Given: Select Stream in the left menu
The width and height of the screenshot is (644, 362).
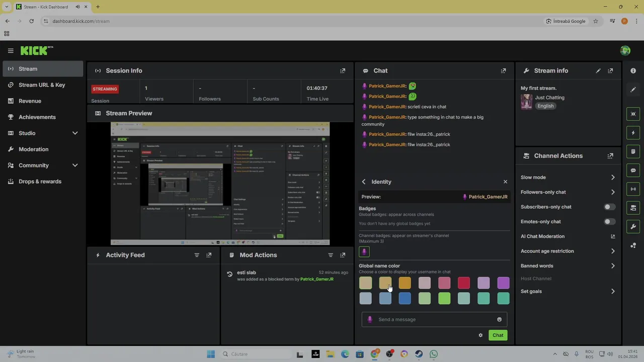Looking at the screenshot, I should coord(43,69).
